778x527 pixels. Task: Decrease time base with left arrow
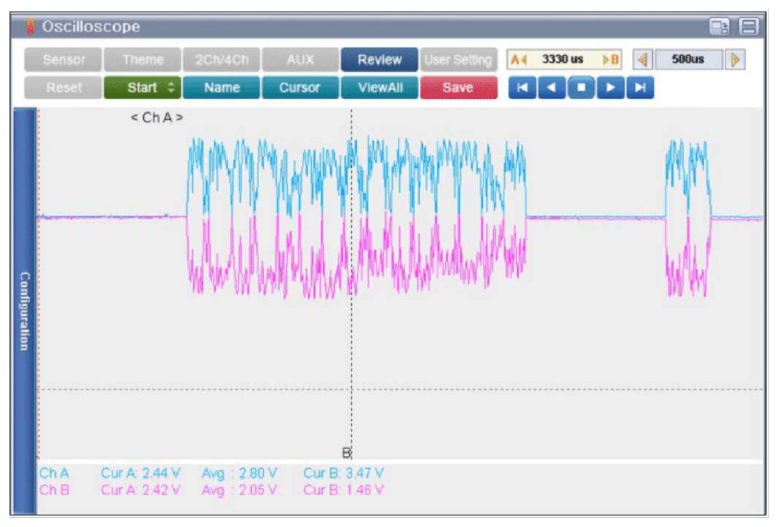click(x=643, y=60)
